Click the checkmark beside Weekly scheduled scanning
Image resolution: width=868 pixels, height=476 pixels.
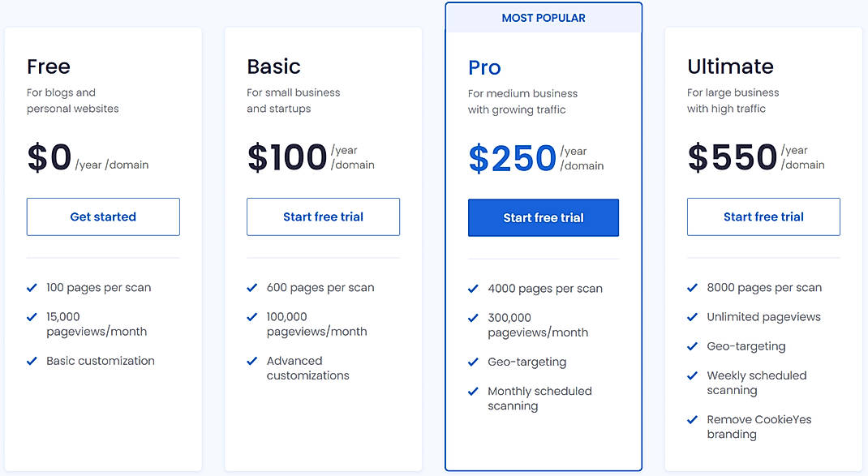click(692, 375)
